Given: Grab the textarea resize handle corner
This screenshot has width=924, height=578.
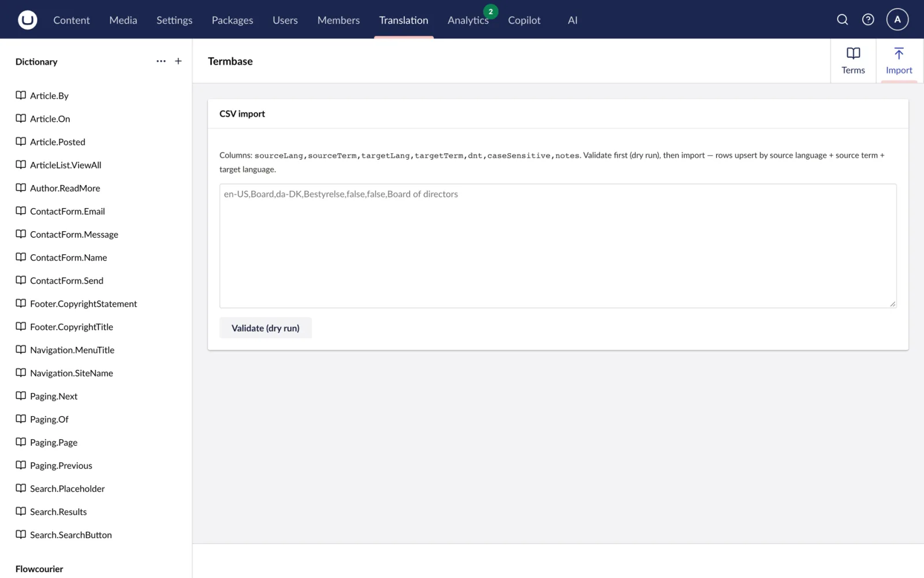Looking at the screenshot, I should pyautogui.click(x=893, y=304).
